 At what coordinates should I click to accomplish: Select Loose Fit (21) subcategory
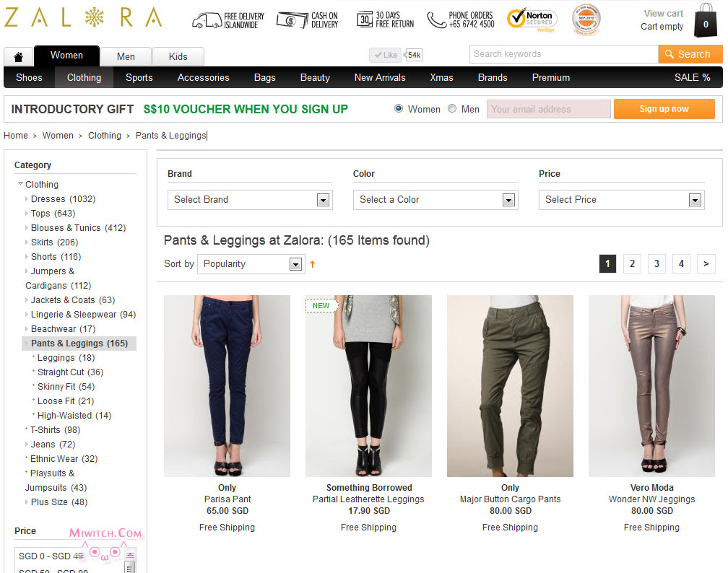[66, 401]
